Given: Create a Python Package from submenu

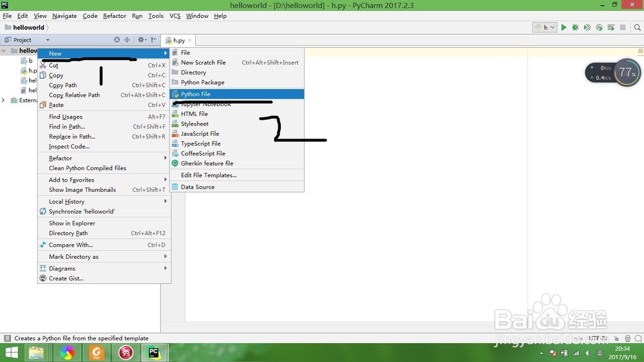Looking at the screenshot, I should coord(237,82).
